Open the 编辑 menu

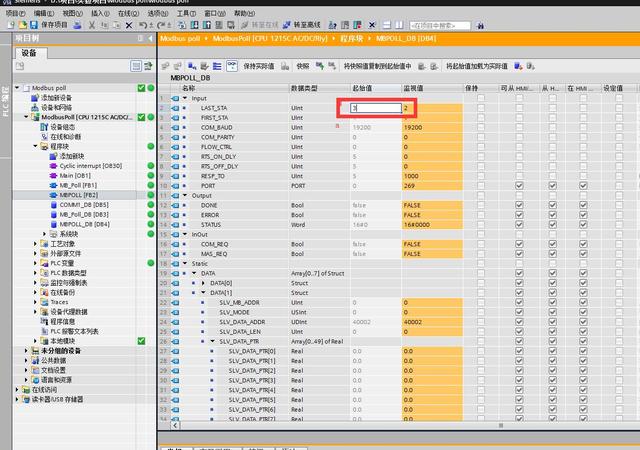point(44,13)
